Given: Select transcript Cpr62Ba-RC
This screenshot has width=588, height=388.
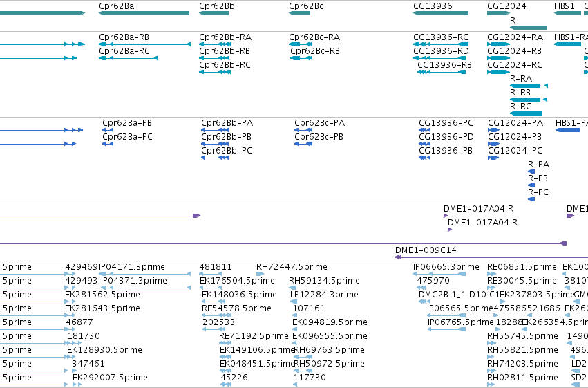Looking at the screenshot, I should coord(128,58).
